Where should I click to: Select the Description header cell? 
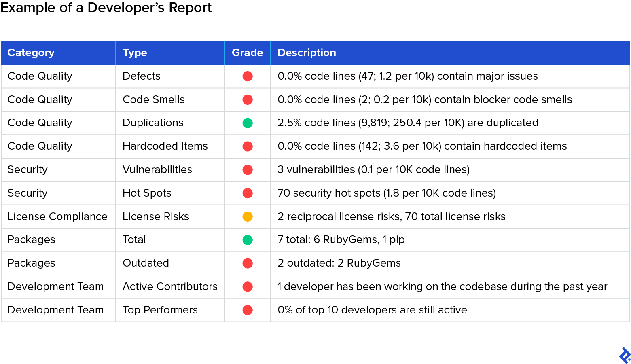[x=306, y=53]
